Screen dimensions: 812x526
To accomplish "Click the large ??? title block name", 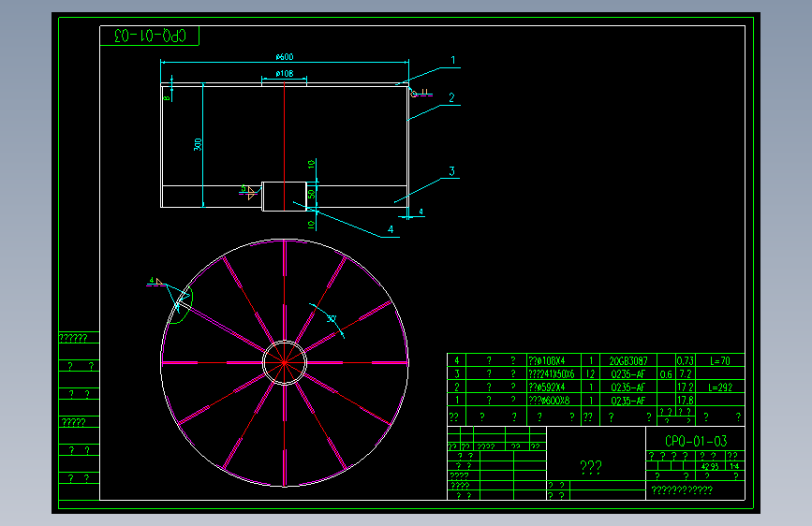I will coord(591,467).
